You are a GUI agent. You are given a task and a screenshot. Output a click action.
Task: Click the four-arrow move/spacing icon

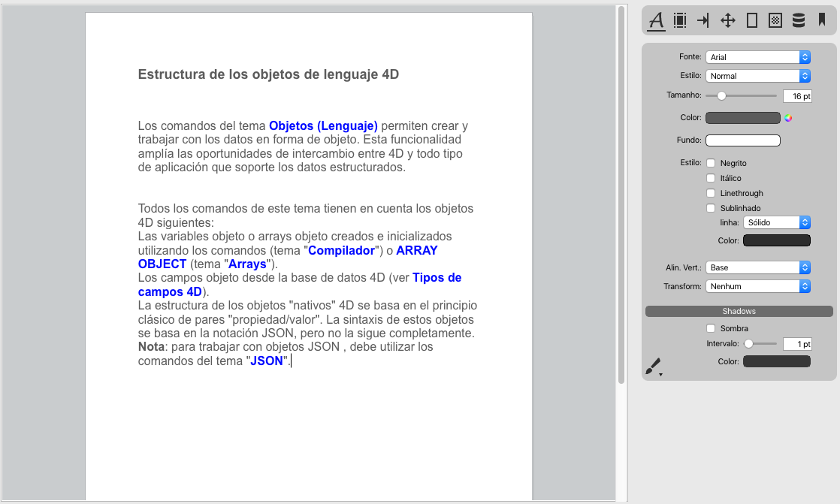[x=727, y=20]
